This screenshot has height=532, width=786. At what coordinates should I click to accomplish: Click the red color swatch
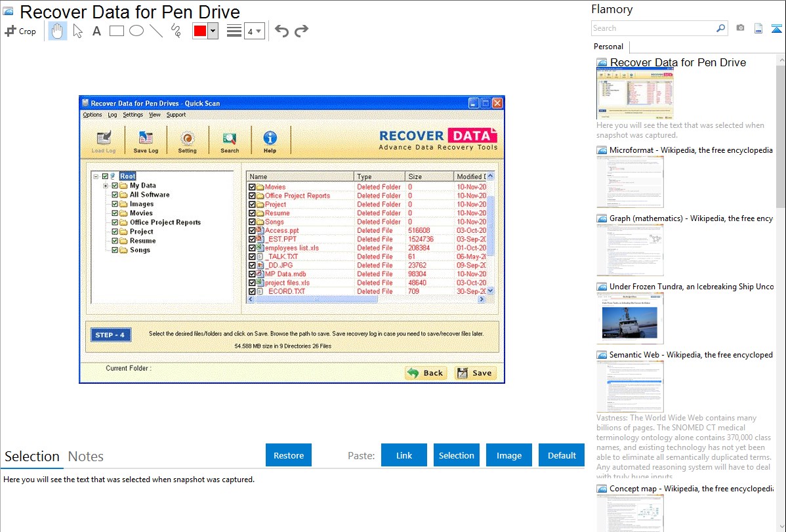[200, 31]
